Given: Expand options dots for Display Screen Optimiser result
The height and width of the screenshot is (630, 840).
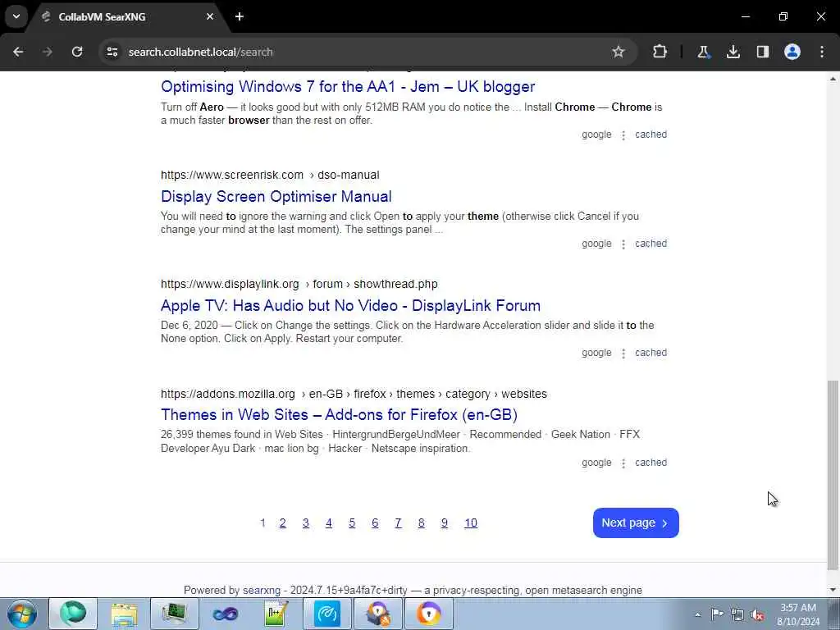Looking at the screenshot, I should click(623, 244).
